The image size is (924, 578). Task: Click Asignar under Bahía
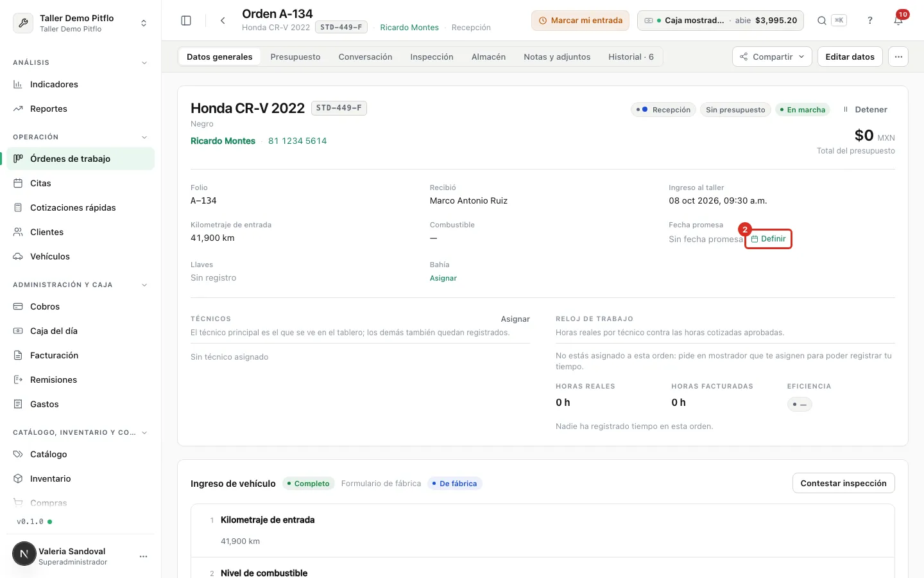[443, 278]
